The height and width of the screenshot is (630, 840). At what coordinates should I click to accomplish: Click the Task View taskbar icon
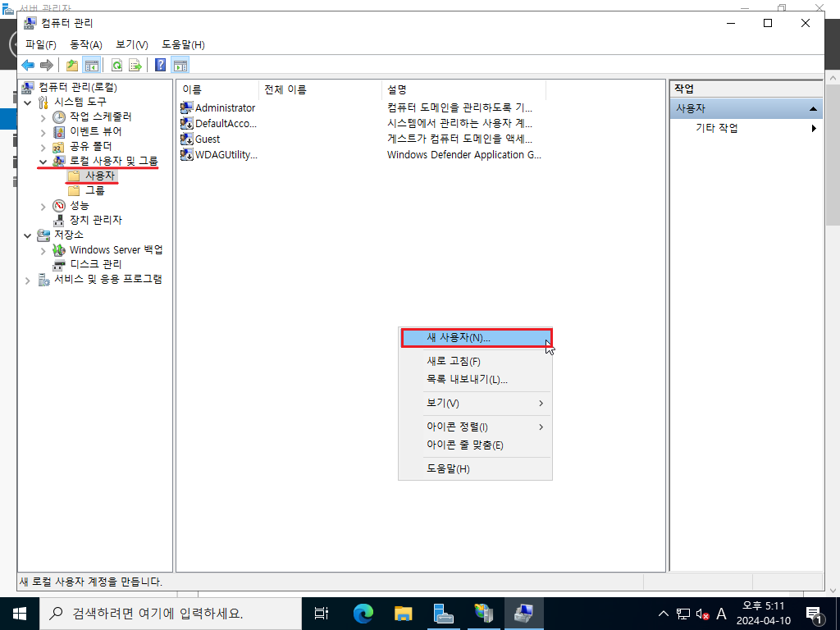click(322, 614)
